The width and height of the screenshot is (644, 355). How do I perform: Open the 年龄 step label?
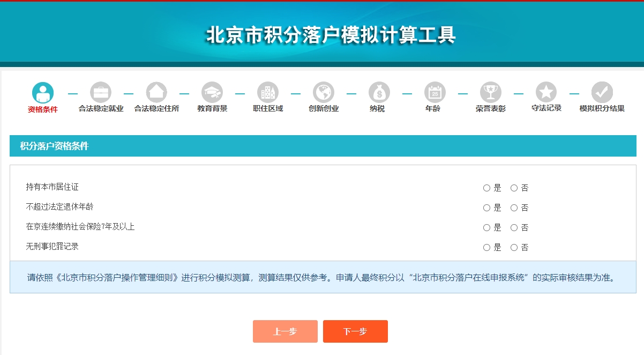(433, 109)
